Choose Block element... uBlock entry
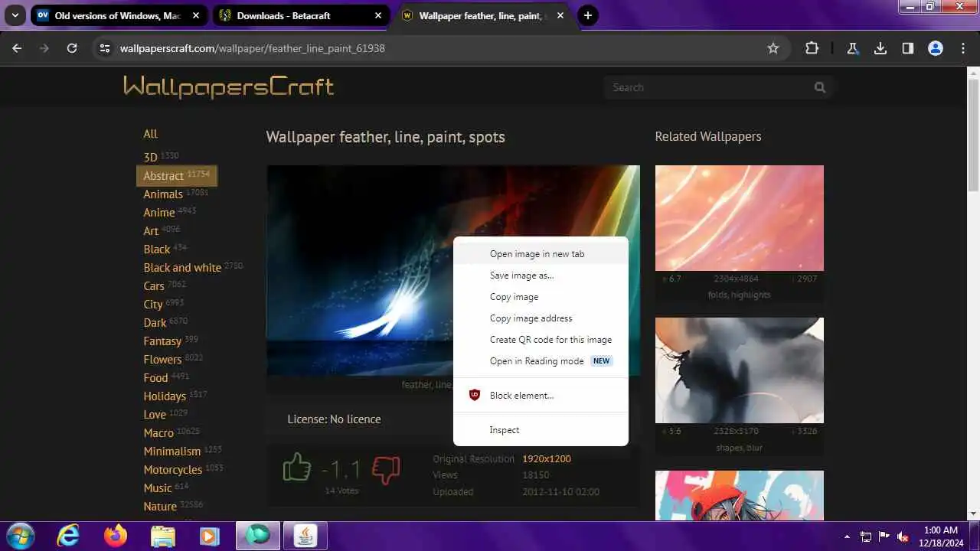Screen dimensions: 980x551 [x=541, y=396]
